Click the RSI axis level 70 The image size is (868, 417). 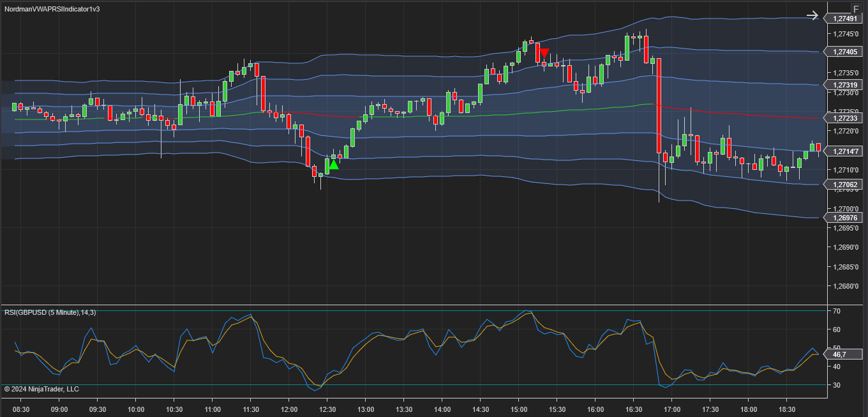click(x=837, y=311)
